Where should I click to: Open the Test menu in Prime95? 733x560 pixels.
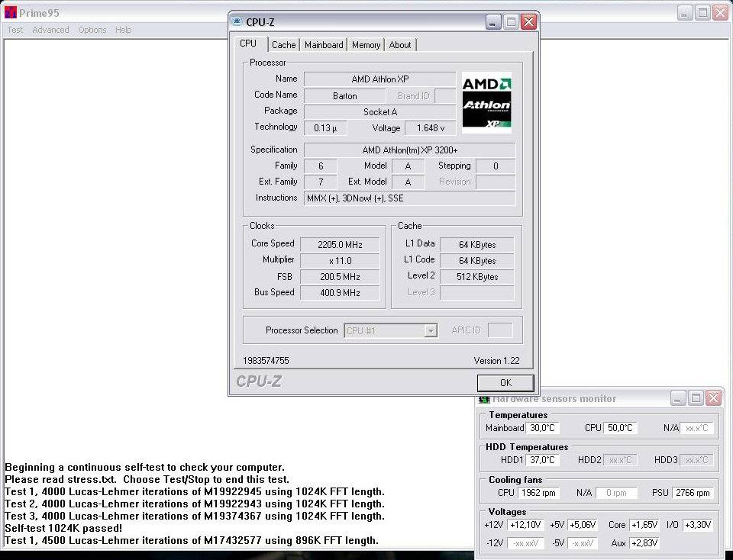15,30
